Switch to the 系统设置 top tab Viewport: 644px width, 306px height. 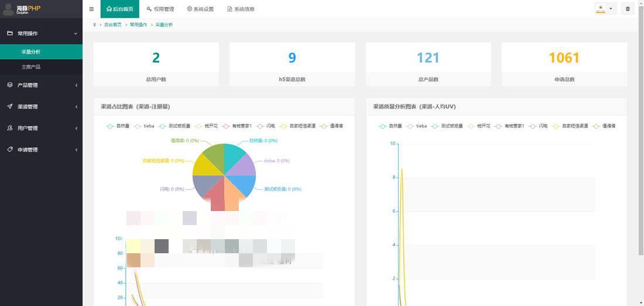click(200, 9)
